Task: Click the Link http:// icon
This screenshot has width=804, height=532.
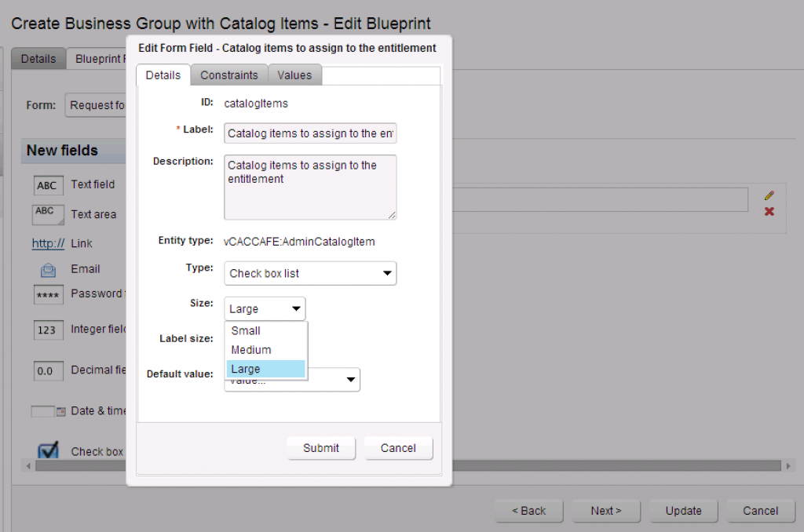Action: click(x=48, y=243)
